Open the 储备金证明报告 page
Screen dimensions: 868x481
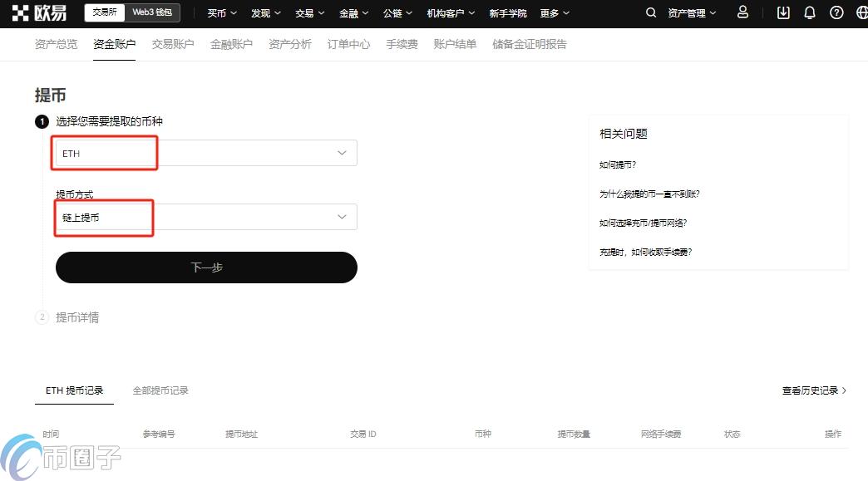529,44
